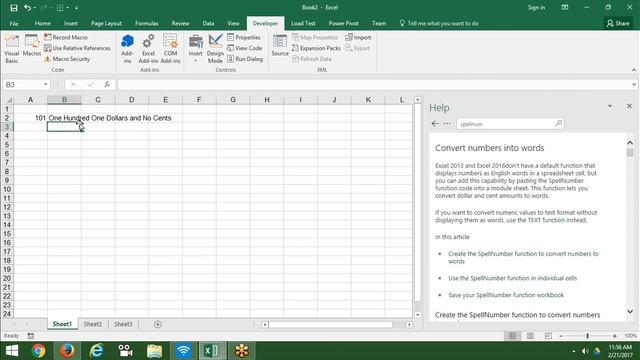This screenshot has height=360, width=640.
Task: Save the workbook from Quick Access toolbar
Action: coord(13,7)
